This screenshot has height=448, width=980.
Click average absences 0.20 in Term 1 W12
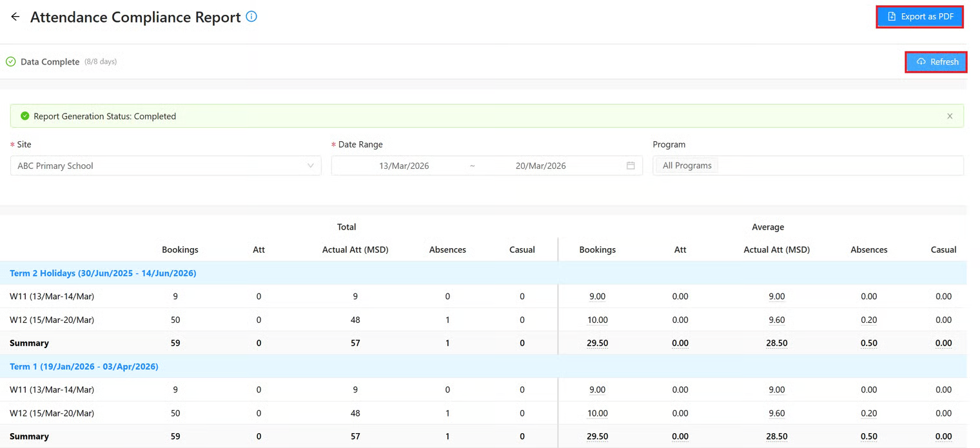(x=868, y=413)
